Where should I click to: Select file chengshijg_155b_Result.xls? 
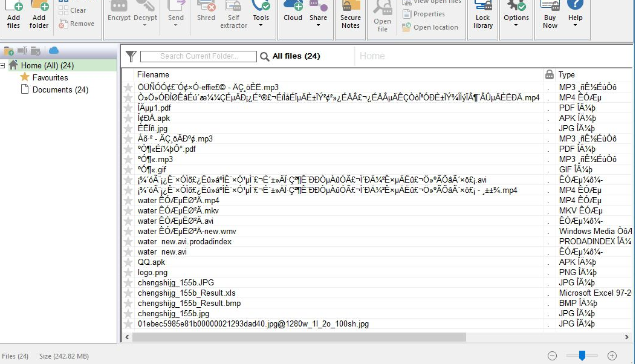[187, 293]
